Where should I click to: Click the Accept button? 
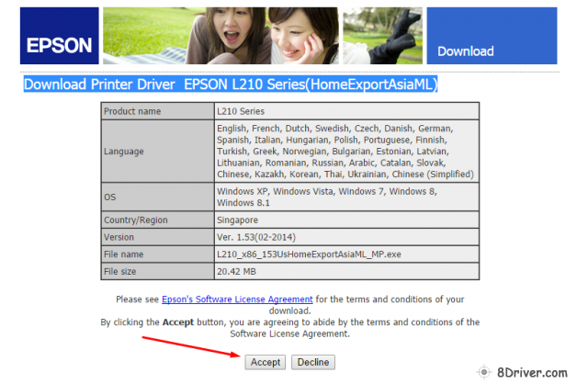[266, 362]
